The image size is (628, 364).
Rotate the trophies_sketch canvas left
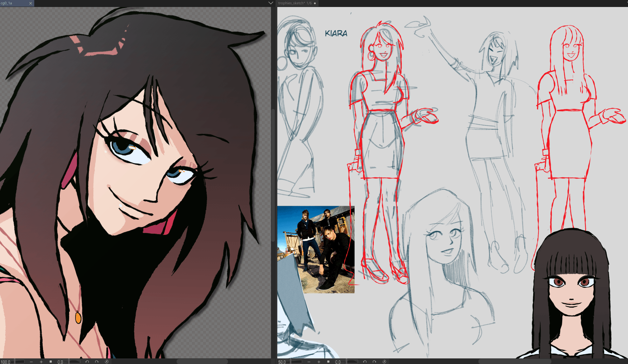tap(365, 362)
